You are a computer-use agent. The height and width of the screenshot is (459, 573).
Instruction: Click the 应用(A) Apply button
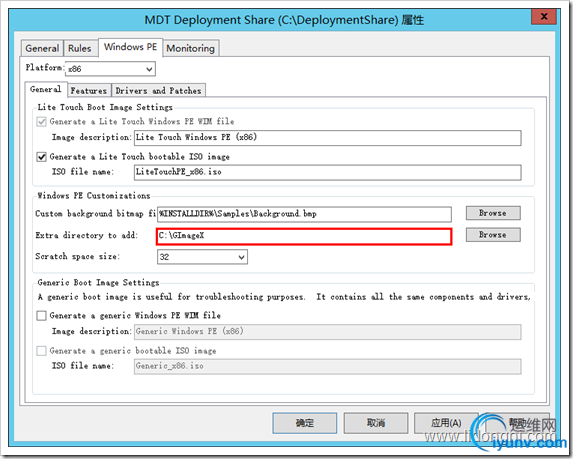tap(446, 423)
